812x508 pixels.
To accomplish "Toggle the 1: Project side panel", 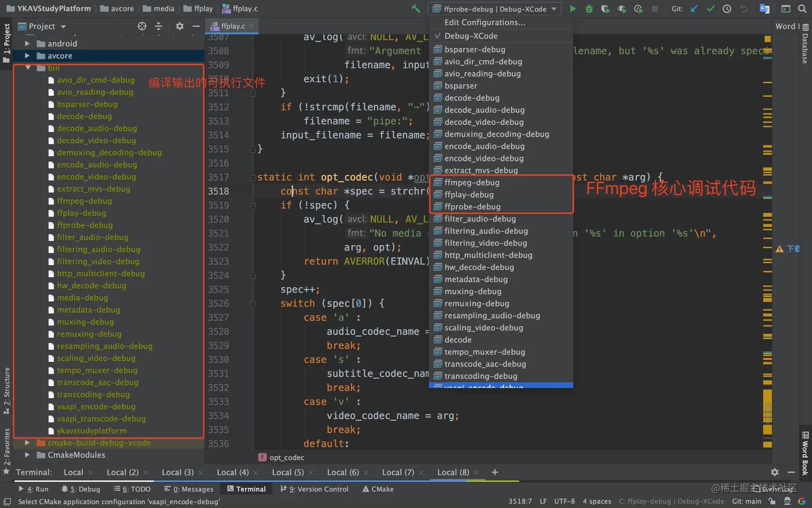I will click(x=6, y=43).
